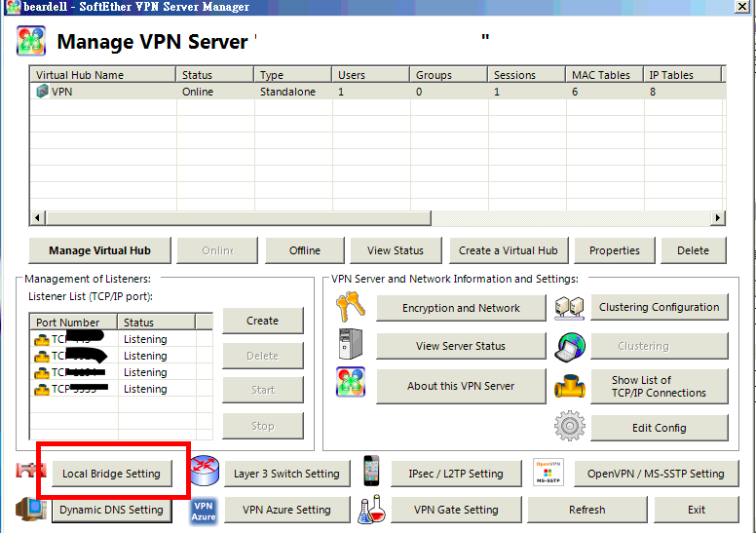This screenshot has width=756, height=533.
Task: Open IPsec / L2TP Setting
Action: [456, 474]
